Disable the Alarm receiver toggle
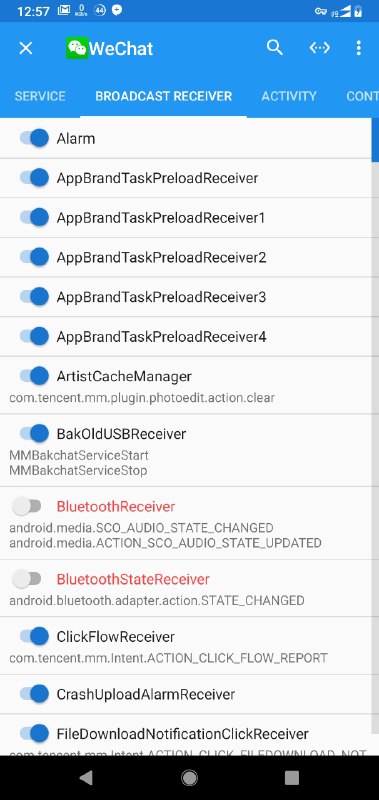 (34, 138)
